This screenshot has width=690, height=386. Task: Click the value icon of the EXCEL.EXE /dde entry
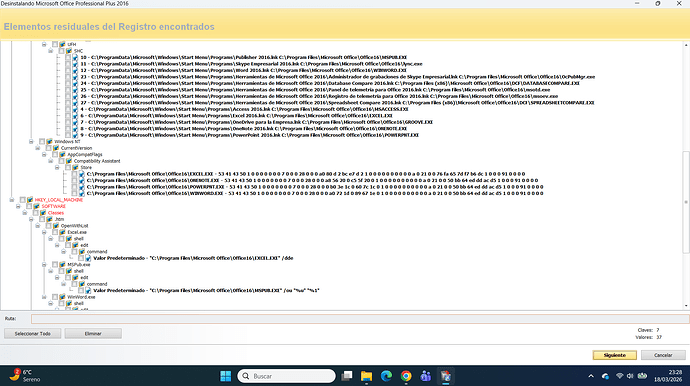(88, 258)
